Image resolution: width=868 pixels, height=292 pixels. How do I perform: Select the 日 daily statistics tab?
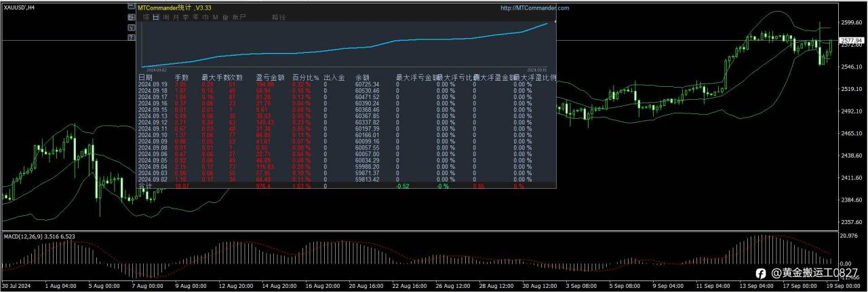(155, 17)
